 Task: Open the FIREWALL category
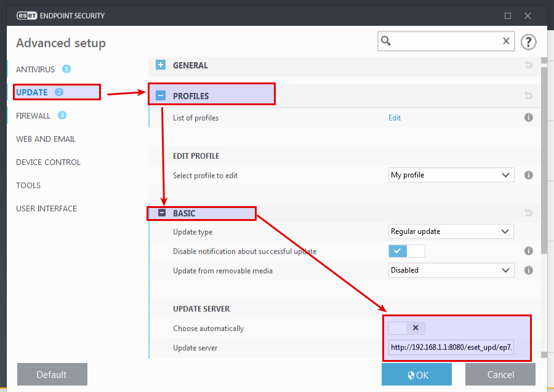[x=33, y=116]
